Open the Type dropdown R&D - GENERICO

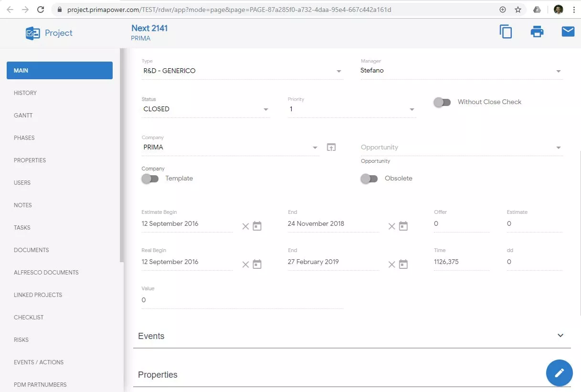[x=243, y=71]
